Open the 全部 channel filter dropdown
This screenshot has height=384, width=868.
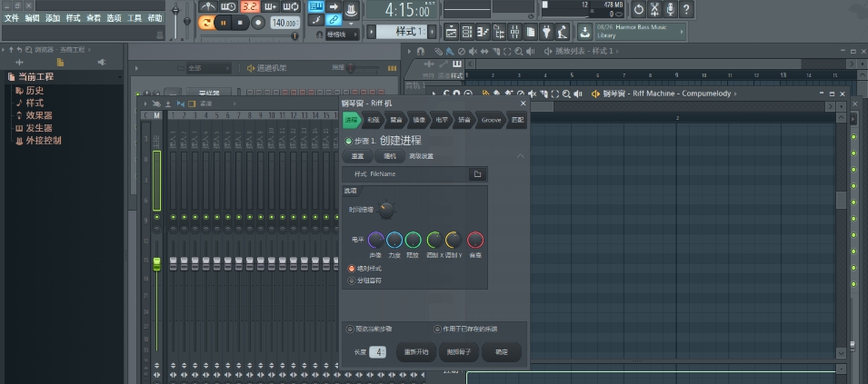[209, 68]
